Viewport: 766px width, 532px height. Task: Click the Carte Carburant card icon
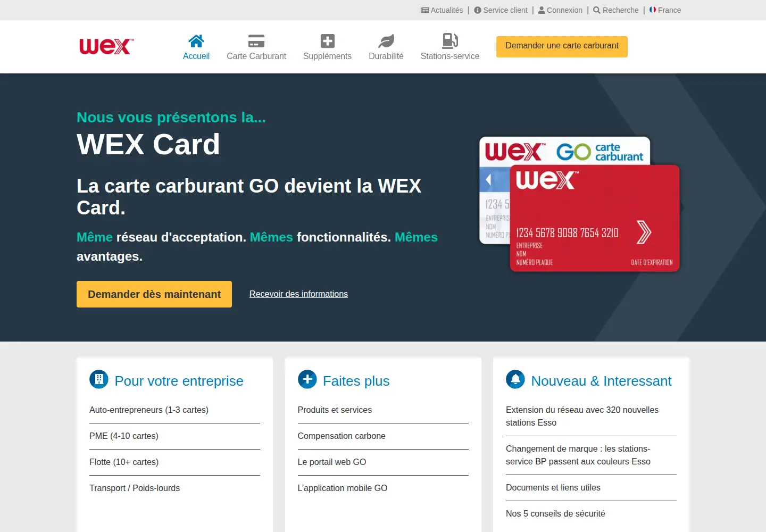(256, 41)
